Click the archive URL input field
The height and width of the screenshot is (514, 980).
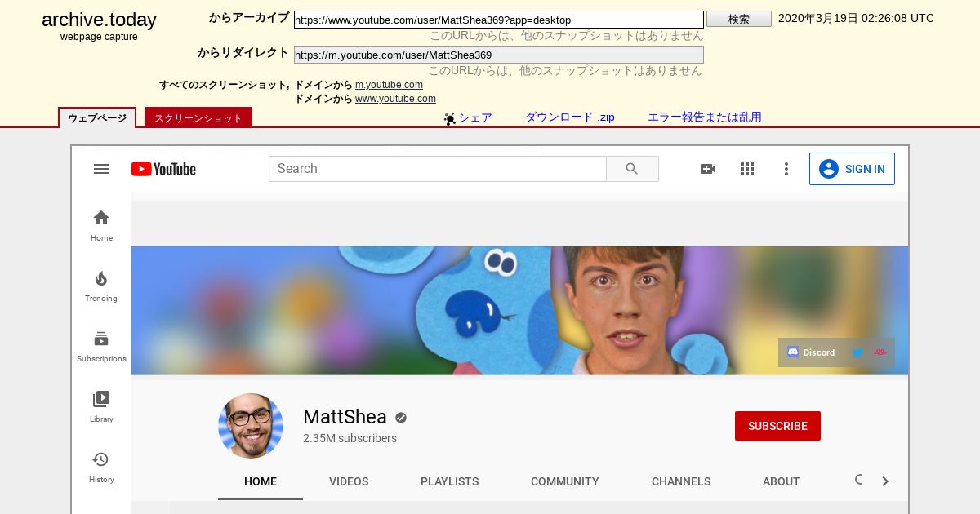tap(499, 20)
